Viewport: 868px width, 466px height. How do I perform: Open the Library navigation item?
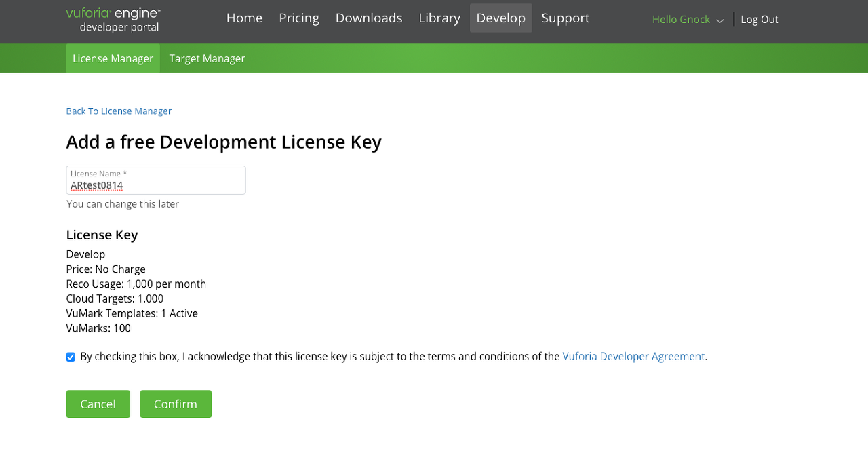tap(439, 18)
